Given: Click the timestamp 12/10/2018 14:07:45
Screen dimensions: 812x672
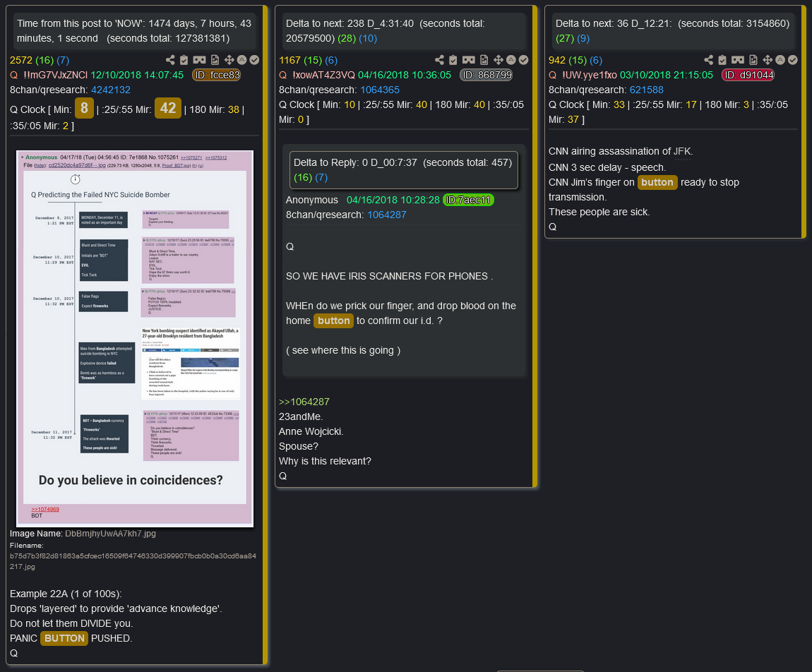Looking at the screenshot, I should coord(137,75).
